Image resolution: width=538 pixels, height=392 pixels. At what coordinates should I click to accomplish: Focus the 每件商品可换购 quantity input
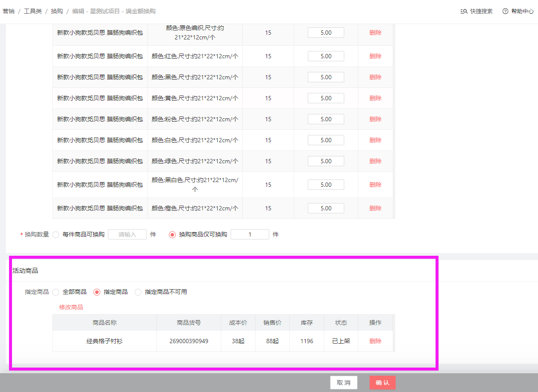(127, 234)
